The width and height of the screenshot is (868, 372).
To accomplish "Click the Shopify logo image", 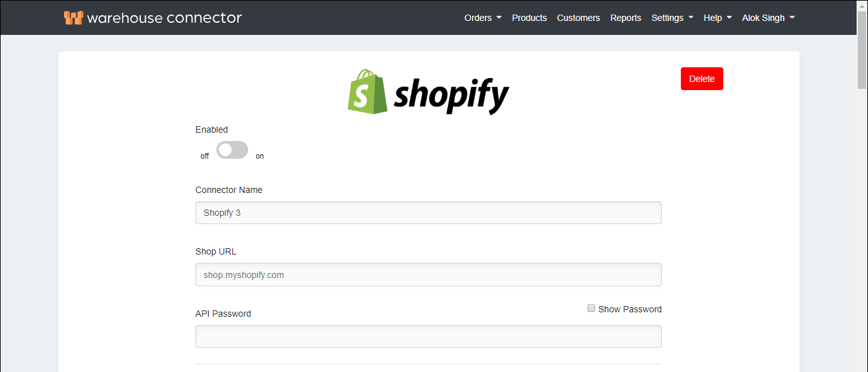I will (x=428, y=91).
